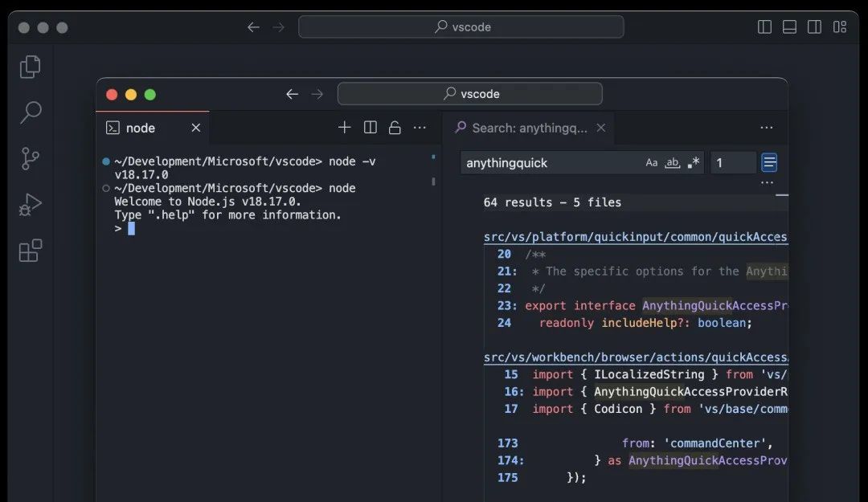Split the terminal using the split icon
This screenshot has width=868, height=502.
click(371, 127)
